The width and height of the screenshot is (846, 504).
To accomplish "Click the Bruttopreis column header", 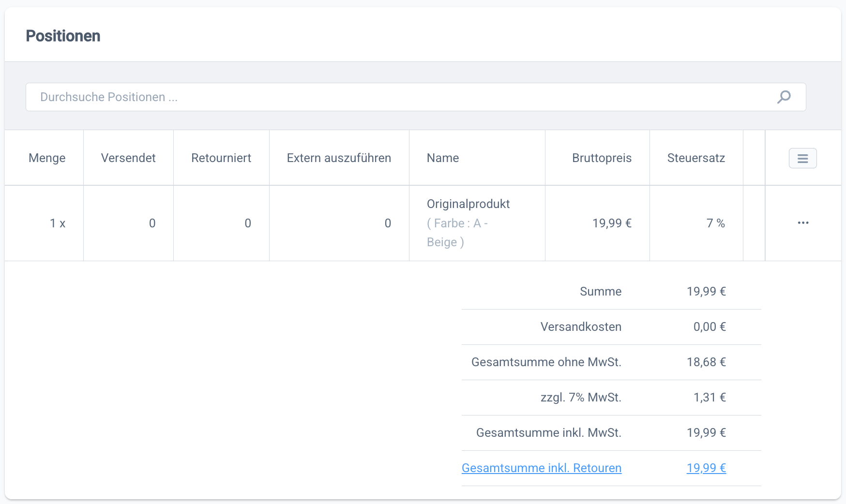I will (602, 158).
